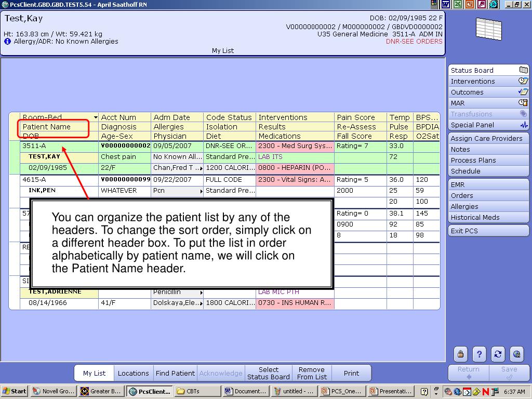Open Status Board panel

(x=488, y=70)
